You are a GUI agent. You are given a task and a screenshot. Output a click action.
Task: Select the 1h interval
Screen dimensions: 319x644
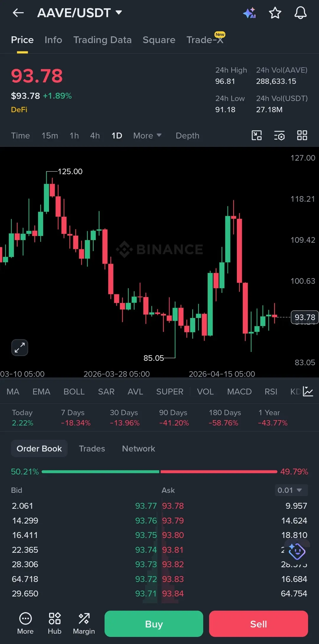pos(74,136)
